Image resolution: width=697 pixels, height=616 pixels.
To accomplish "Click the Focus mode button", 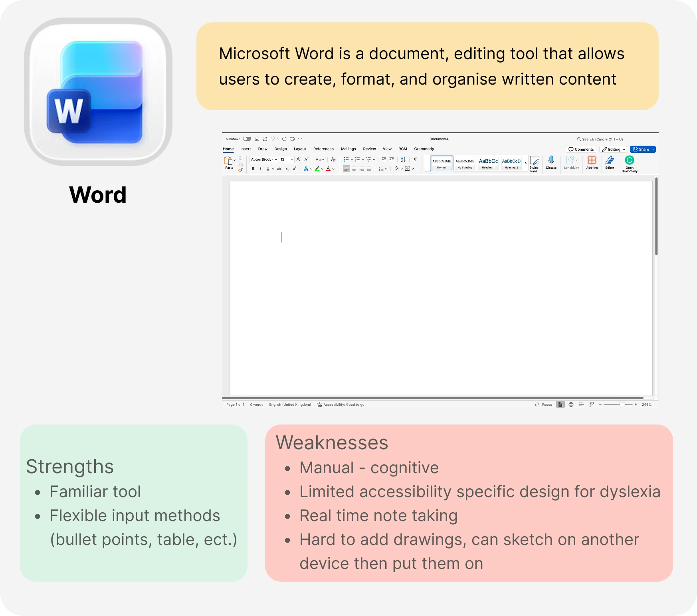I will click(x=544, y=405).
